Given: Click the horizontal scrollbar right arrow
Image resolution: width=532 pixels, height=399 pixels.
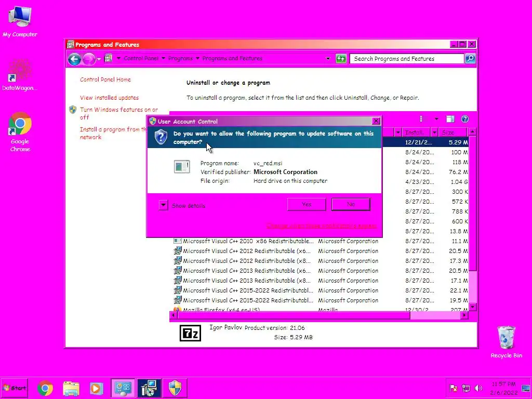Looking at the screenshot, I should [x=464, y=315].
